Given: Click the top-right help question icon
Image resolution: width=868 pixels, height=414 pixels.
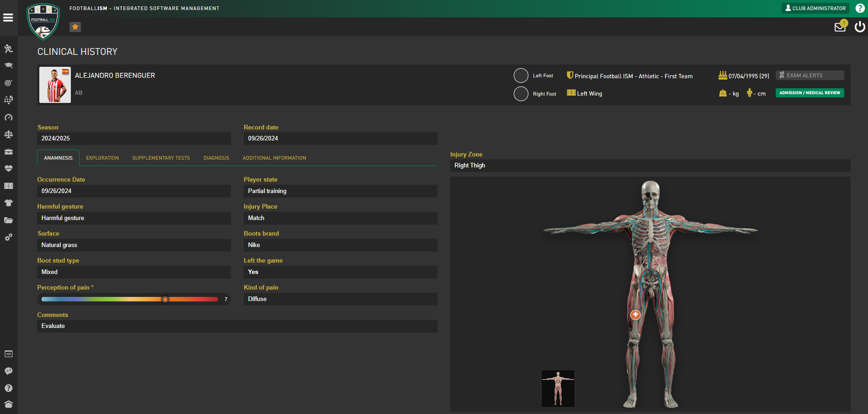Looking at the screenshot, I should click(860, 8).
